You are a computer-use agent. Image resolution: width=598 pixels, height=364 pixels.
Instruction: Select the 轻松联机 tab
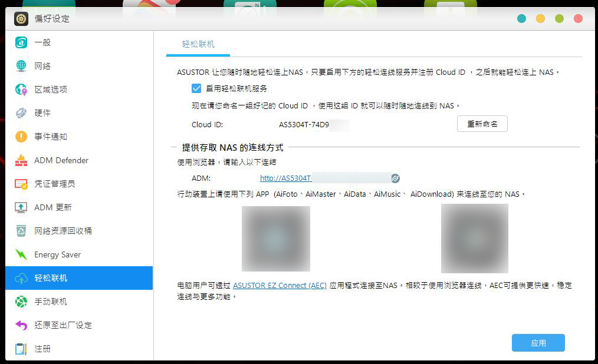point(198,44)
